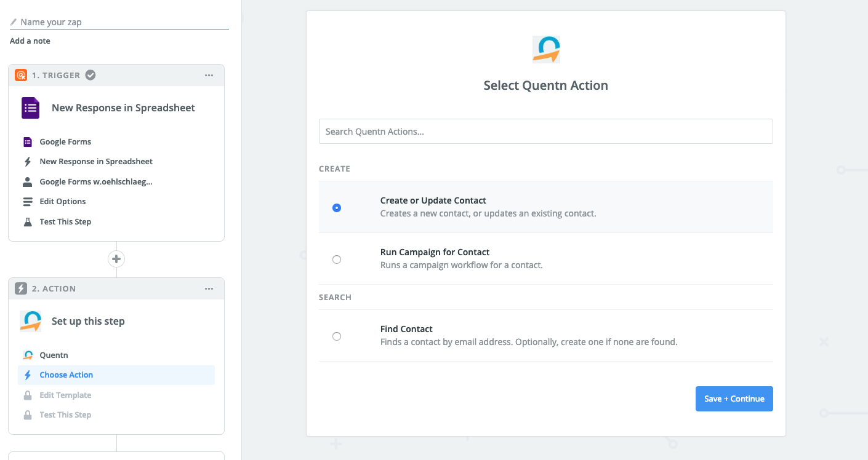Viewport: 868px width, 460px height.
Task: Select Run Campaign for Contact radio button
Action: (337, 260)
